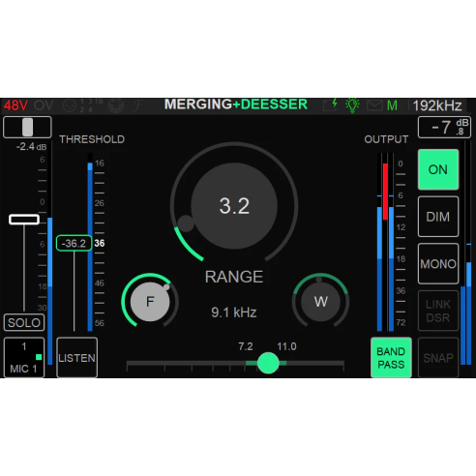The width and height of the screenshot is (476, 476).
Task: Select the MIC 1 channel box
Action: pyautogui.click(x=24, y=358)
